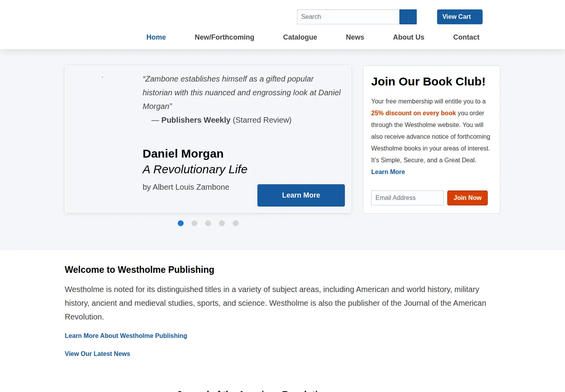Open the New/Forthcoming menu item
565x392 pixels.
pyautogui.click(x=224, y=37)
